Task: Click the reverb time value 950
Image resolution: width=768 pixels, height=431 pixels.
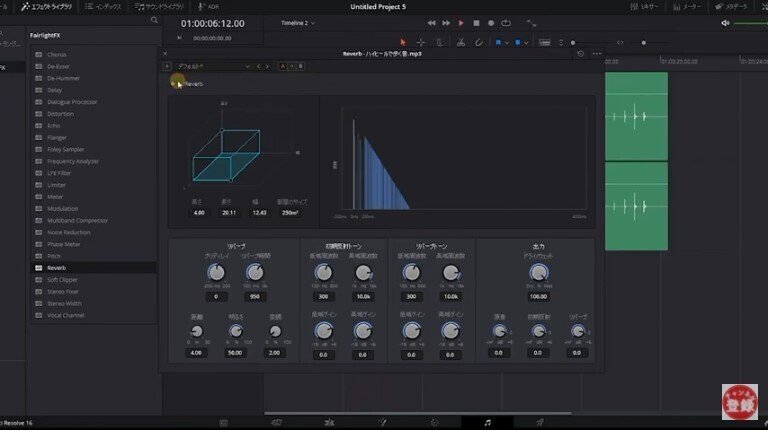Action: 255,296
